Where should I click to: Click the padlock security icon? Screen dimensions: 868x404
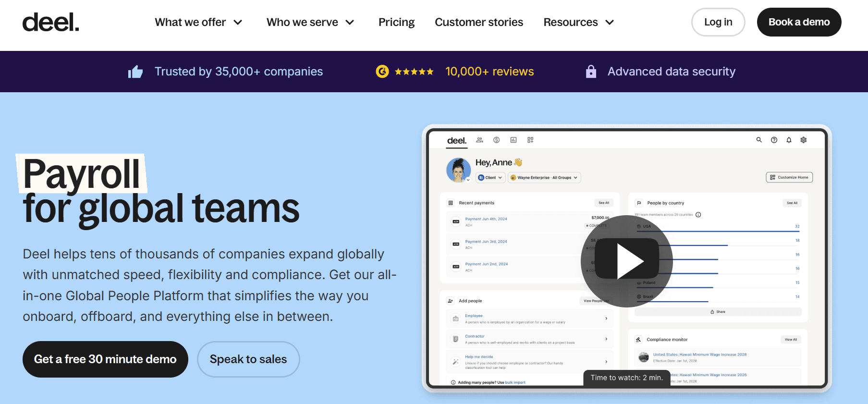[591, 72]
